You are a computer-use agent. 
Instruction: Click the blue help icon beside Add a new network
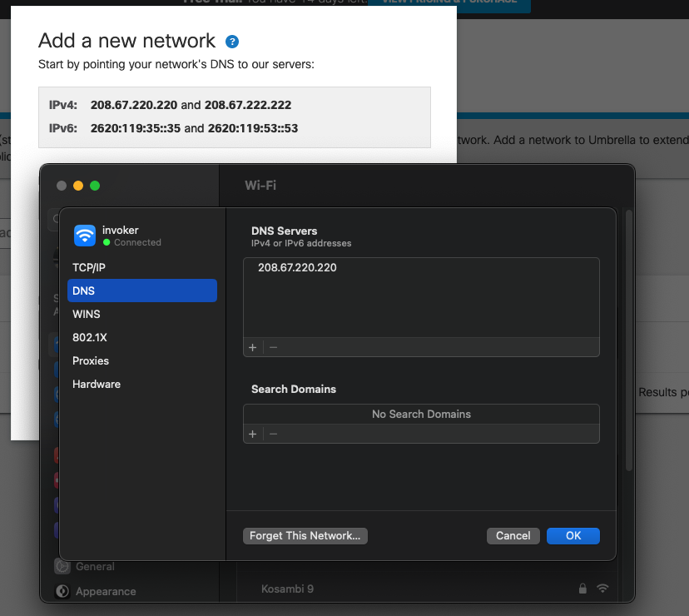tap(232, 42)
